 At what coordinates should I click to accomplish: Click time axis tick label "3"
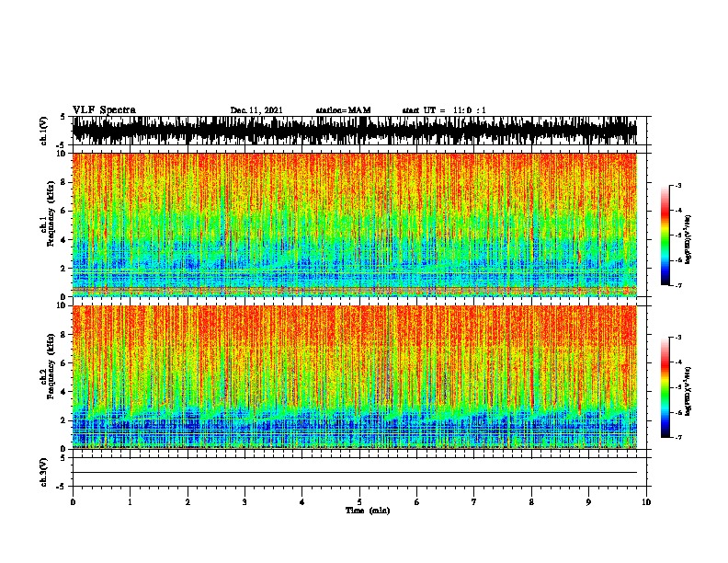click(x=245, y=502)
